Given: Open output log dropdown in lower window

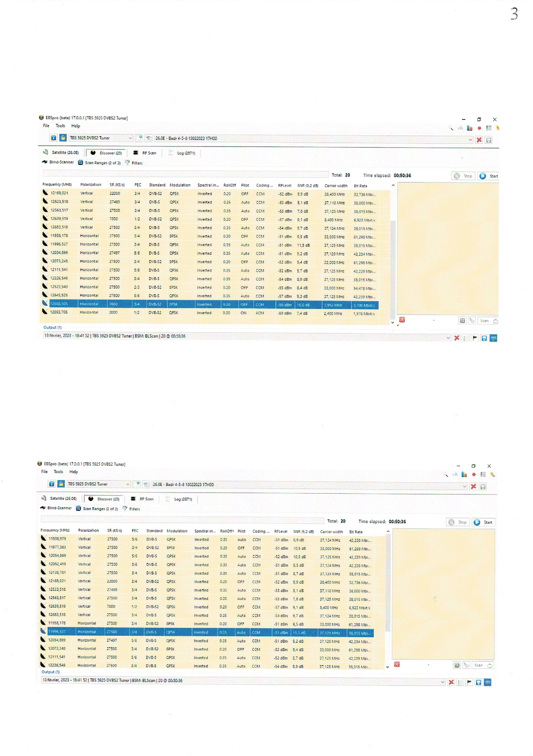Looking at the screenshot, I should (x=244, y=681).
